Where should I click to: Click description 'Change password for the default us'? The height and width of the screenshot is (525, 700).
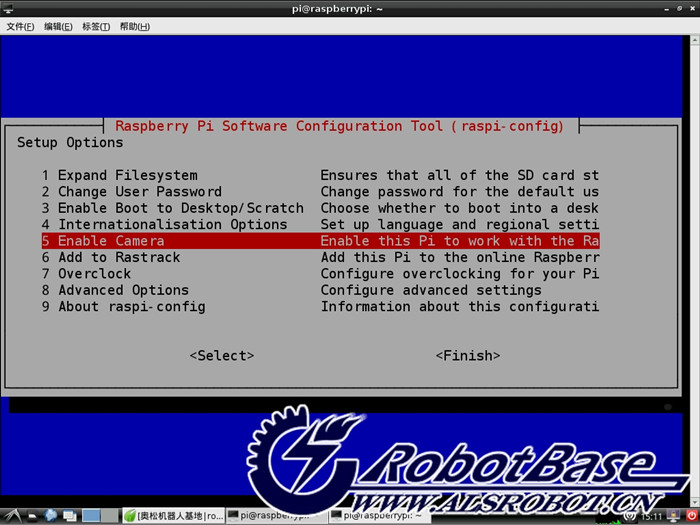pyautogui.click(x=459, y=192)
